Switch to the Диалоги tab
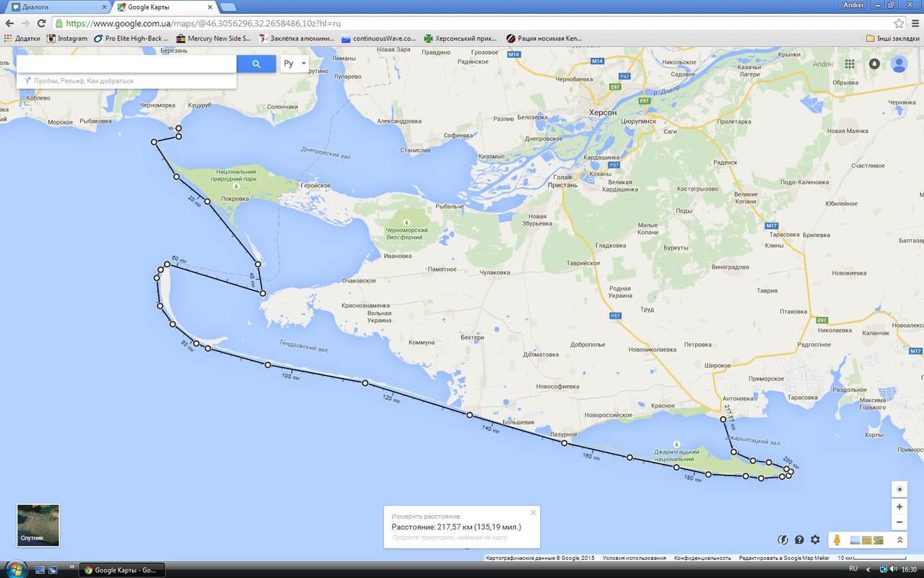This screenshot has width=924, height=578. pyautogui.click(x=56, y=7)
